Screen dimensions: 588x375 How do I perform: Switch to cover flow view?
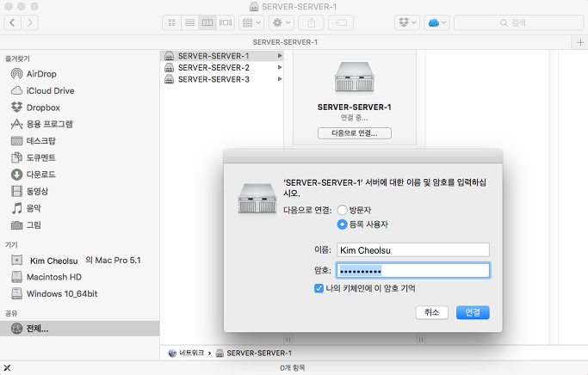coord(226,23)
